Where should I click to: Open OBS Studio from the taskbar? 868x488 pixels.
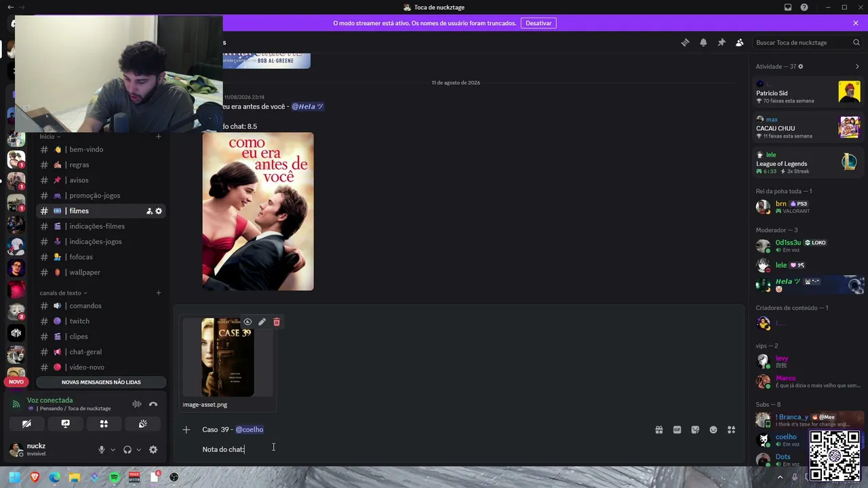(174, 477)
